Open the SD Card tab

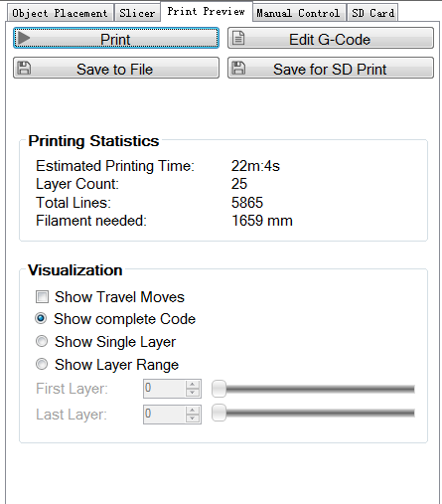tap(372, 13)
